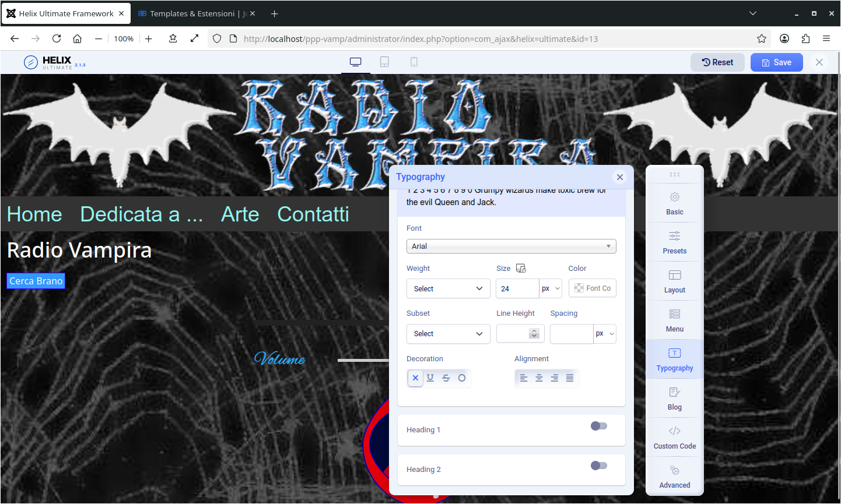Open browser extensions menu
Image resolution: width=841 pixels, height=504 pixels.
click(805, 38)
